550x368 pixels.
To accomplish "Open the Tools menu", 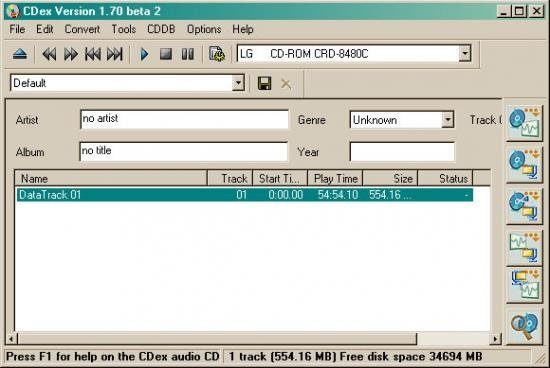I will [123, 29].
